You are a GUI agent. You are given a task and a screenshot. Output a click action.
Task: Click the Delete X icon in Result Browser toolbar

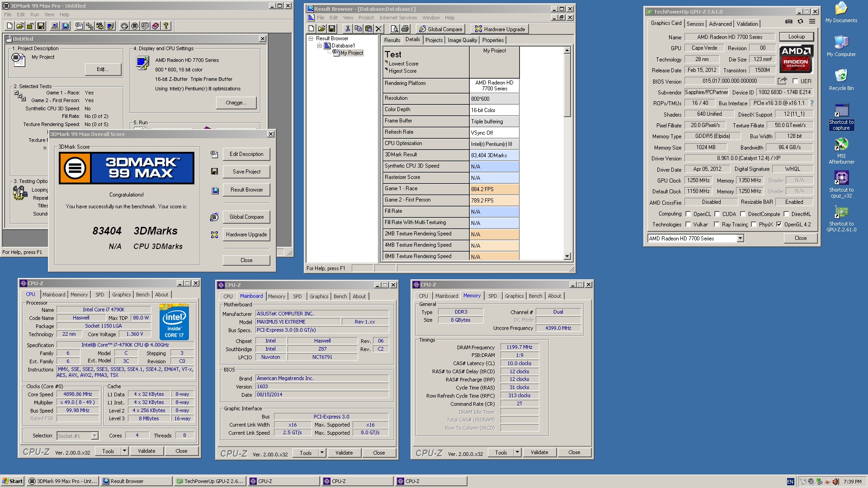[x=379, y=29]
